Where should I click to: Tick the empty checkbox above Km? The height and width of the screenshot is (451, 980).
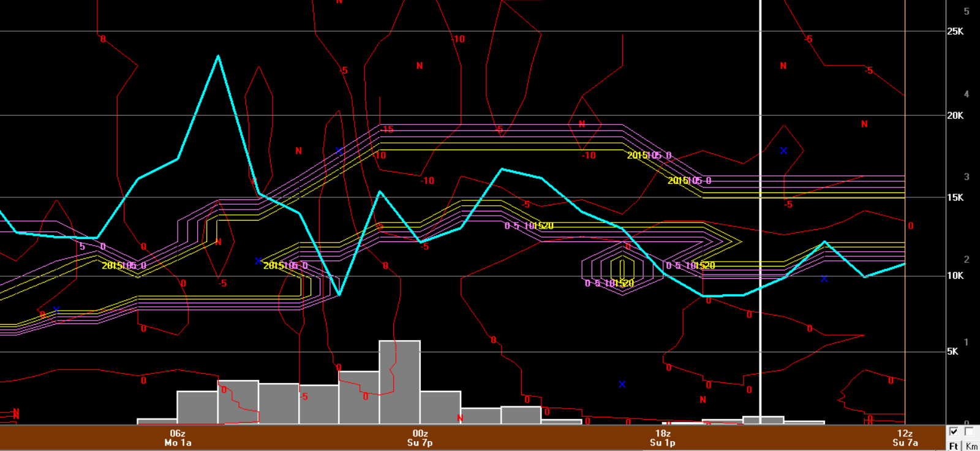969,432
